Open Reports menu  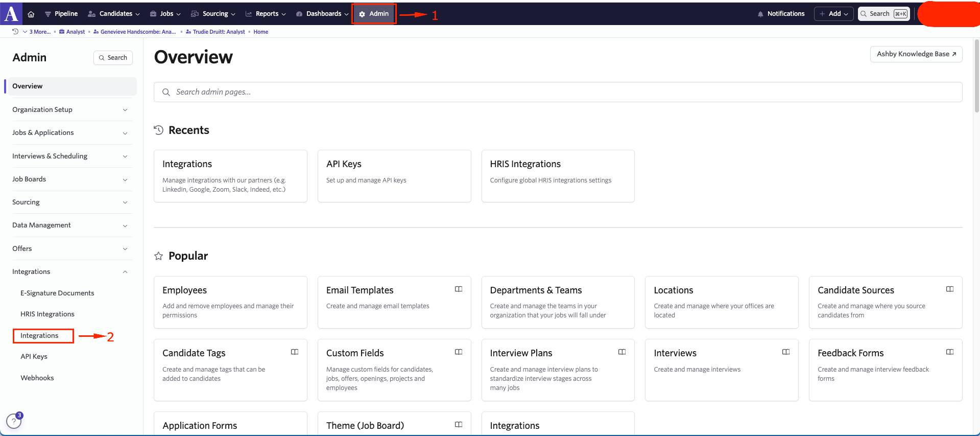tap(266, 14)
